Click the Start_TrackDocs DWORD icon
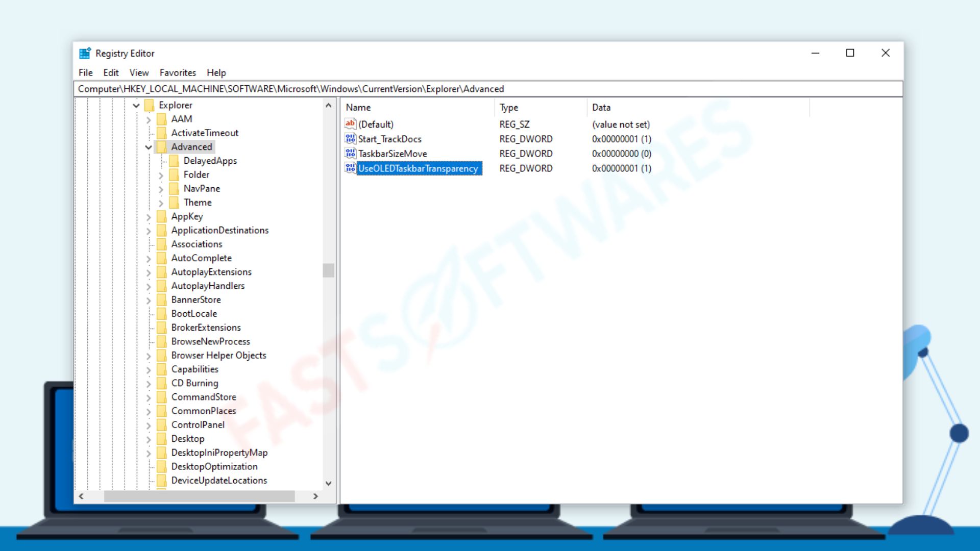The image size is (980, 551). click(x=350, y=139)
